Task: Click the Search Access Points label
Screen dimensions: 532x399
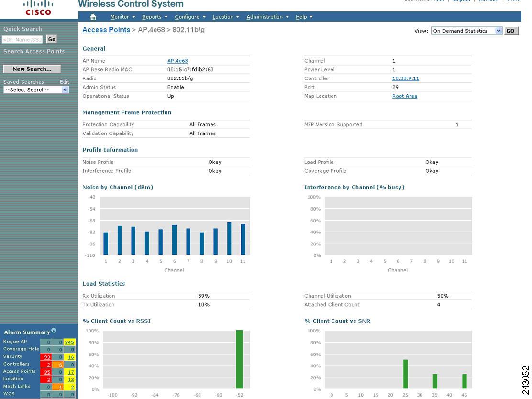Action: [34, 51]
